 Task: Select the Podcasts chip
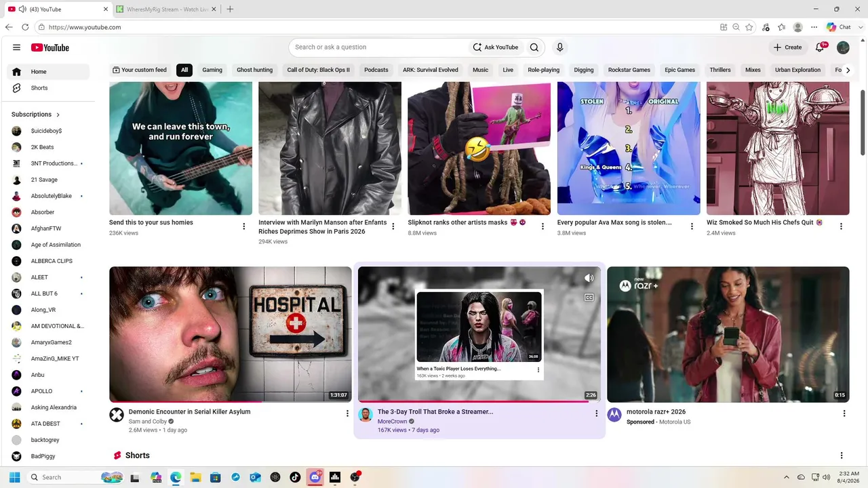[x=376, y=70]
